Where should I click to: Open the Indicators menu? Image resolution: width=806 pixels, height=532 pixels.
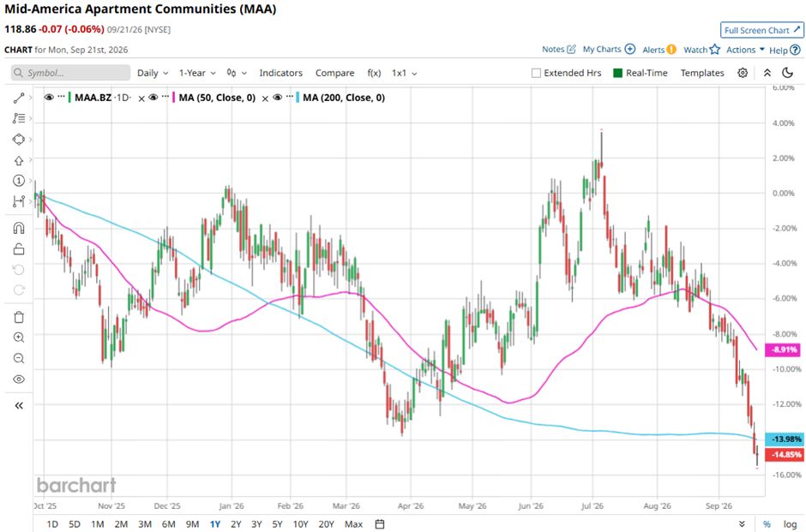click(280, 73)
